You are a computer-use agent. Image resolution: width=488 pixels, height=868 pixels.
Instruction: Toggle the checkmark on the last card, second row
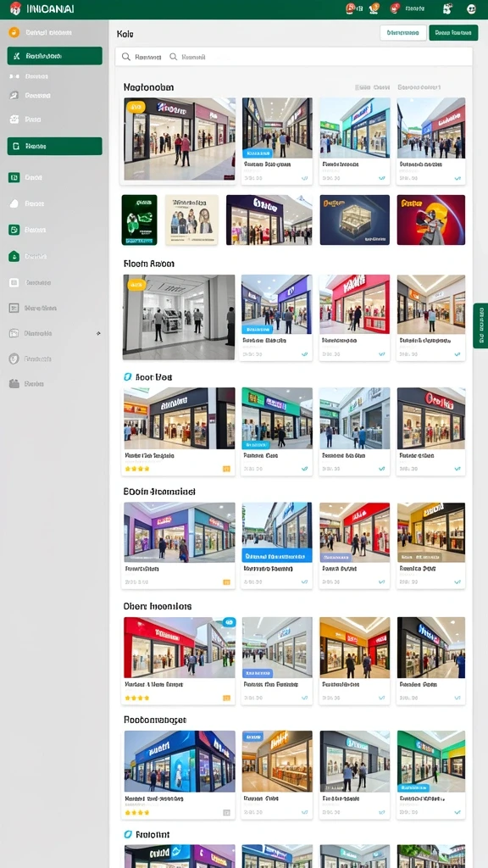457,354
